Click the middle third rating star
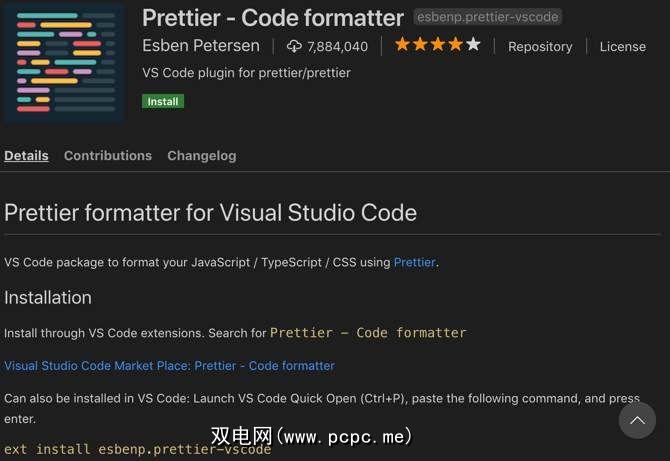The width and height of the screenshot is (670, 461). click(438, 45)
